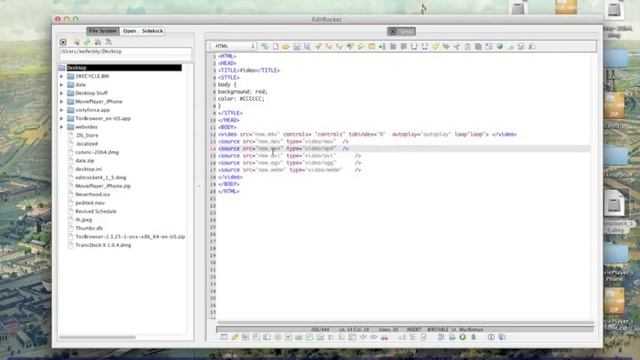Click the new blank document icon in toolbar

point(276,47)
